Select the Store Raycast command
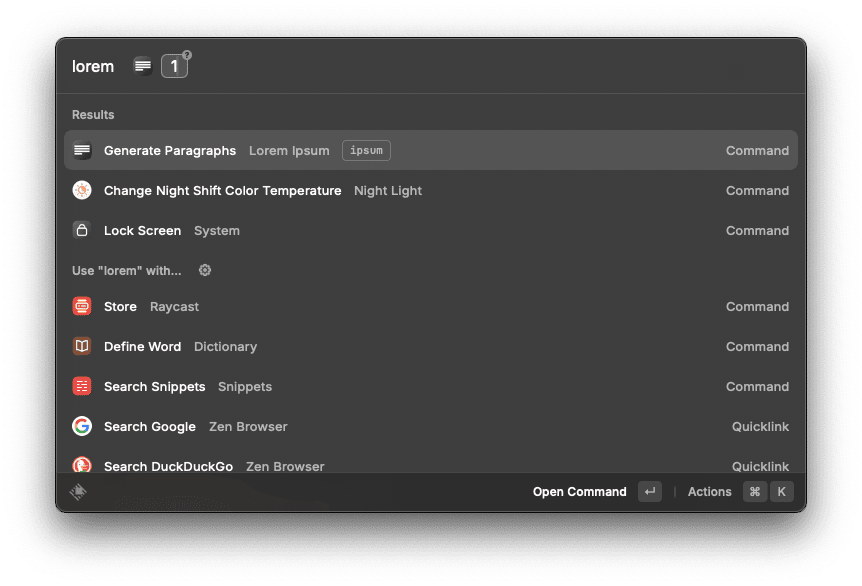The height and width of the screenshot is (586, 862). coord(431,306)
